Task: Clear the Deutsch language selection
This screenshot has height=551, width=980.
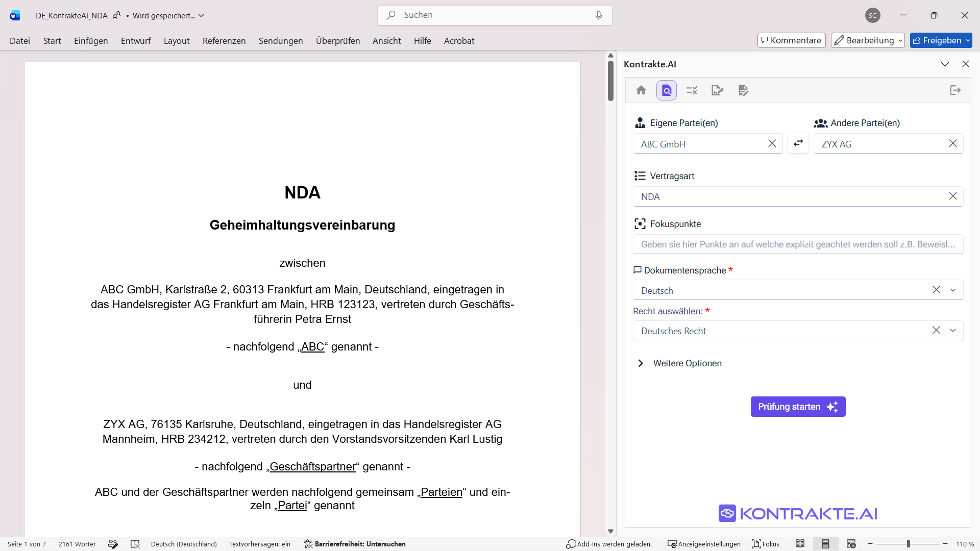Action: [936, 290]
